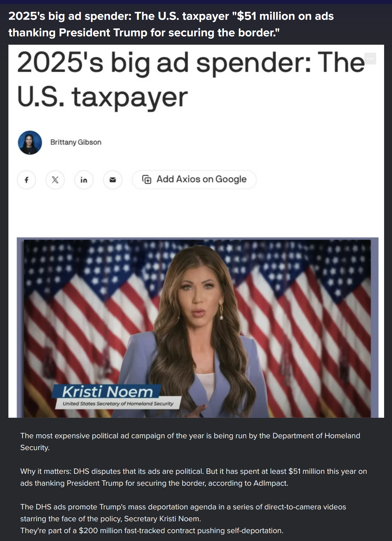Image resolution: width=392 pixels, height=541 pixels.
Task: Click the line about $200 million contract
Action: coord(152,530)
